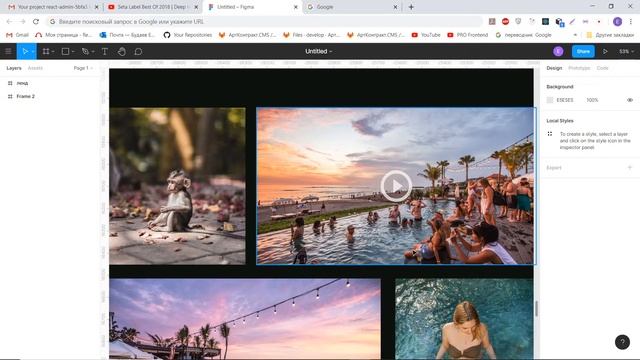Select the Rectangle shape tool

(65, 51)
